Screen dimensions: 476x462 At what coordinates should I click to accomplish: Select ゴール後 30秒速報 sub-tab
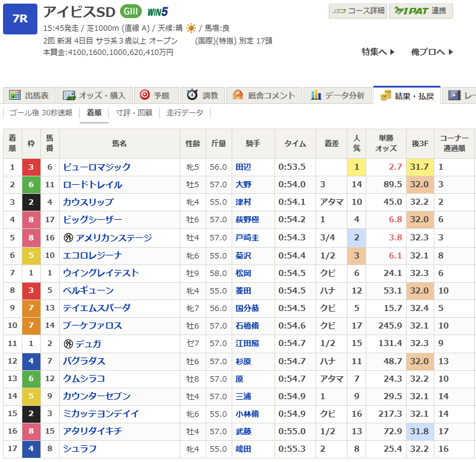pos(41,113)
